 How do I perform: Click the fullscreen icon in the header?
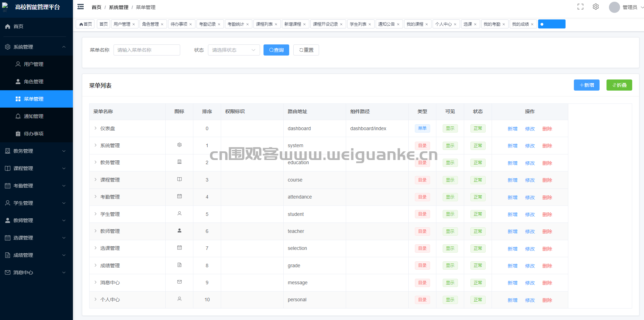point(580,7)
